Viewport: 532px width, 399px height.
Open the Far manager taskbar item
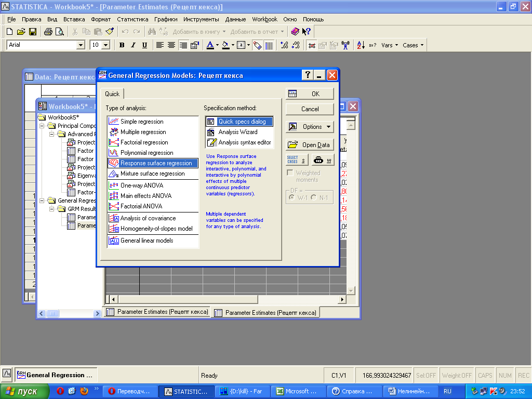(243, 392)
